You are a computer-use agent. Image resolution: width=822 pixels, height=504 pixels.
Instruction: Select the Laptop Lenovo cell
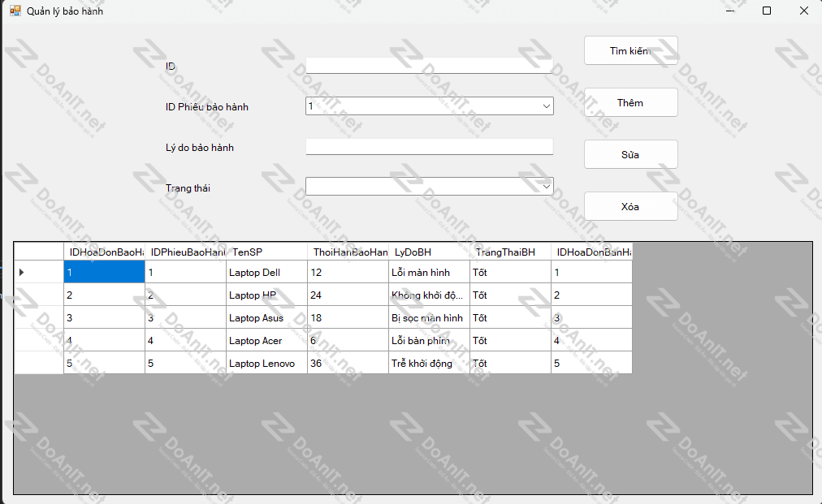[x=266, y=364]
